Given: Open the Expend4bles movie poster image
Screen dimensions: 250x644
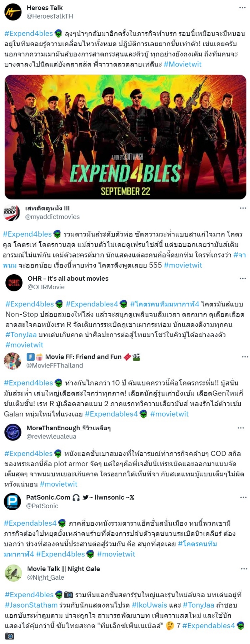Looking at the screenshot, I should pyautogui.click(x=125, y=137).
